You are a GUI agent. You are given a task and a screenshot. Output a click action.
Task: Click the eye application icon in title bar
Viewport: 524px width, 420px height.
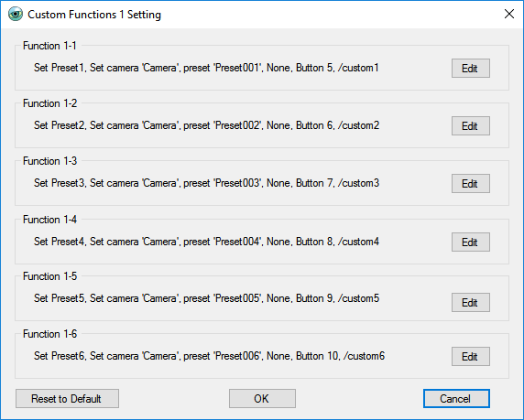[x=16, y=15]
